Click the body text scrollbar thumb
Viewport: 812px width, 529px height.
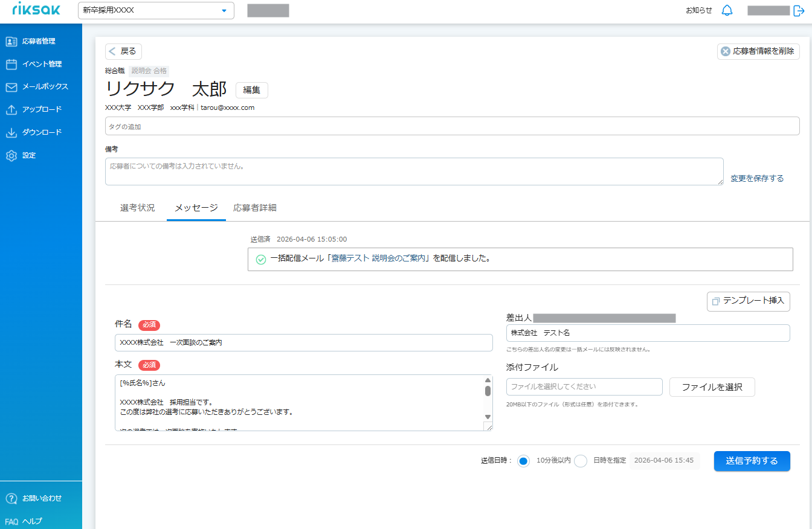488,391
